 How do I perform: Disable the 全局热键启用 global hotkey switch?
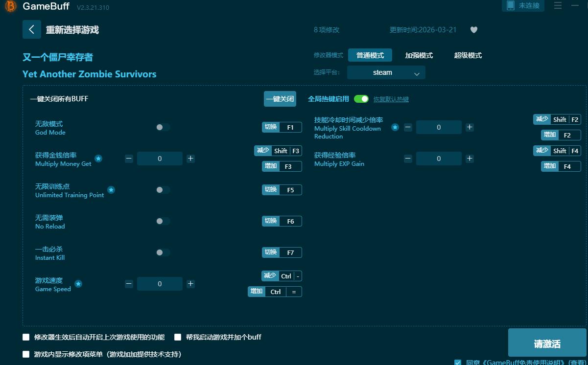pyautogui.click(x=361, y=99)
